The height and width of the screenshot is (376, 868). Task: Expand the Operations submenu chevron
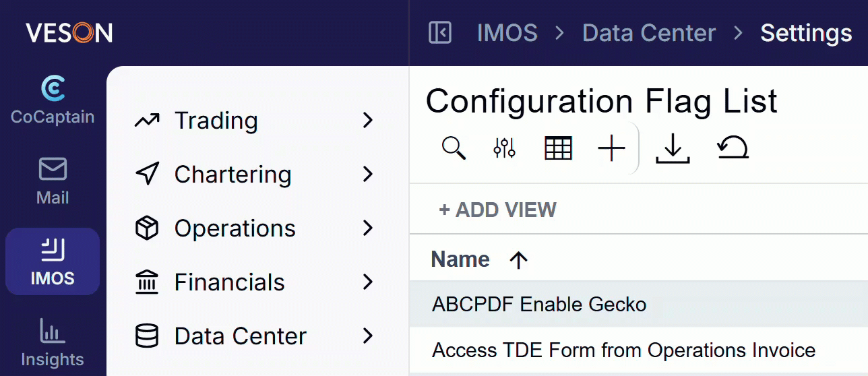click(367, 228)
